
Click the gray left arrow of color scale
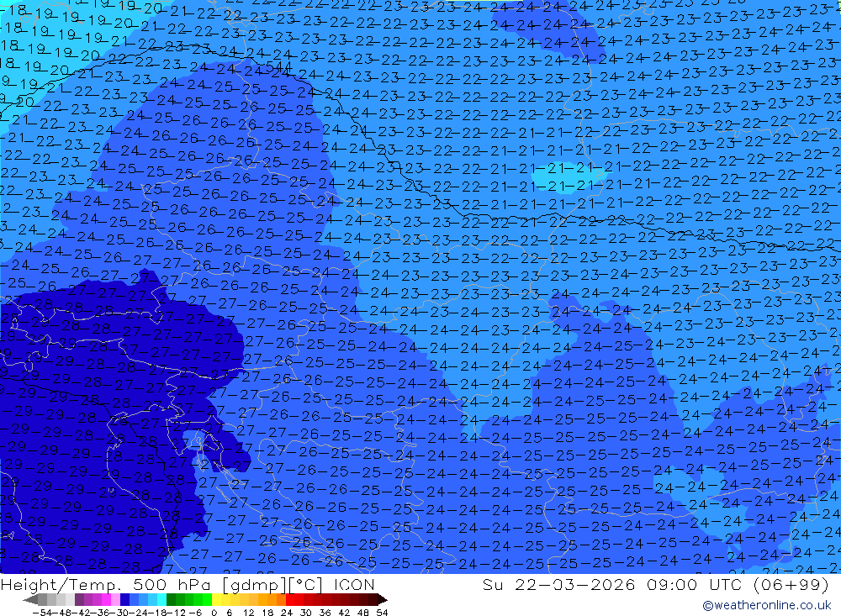point(30,600)
